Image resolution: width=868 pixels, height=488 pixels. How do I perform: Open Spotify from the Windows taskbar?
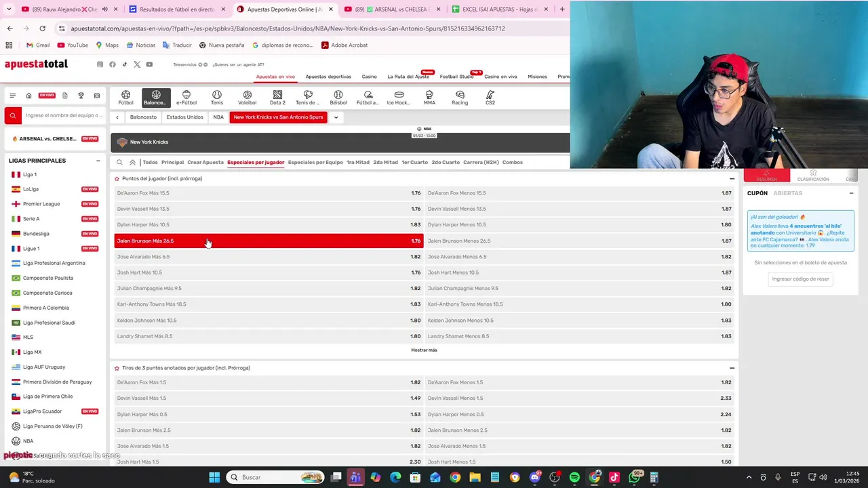coord(574,477)
